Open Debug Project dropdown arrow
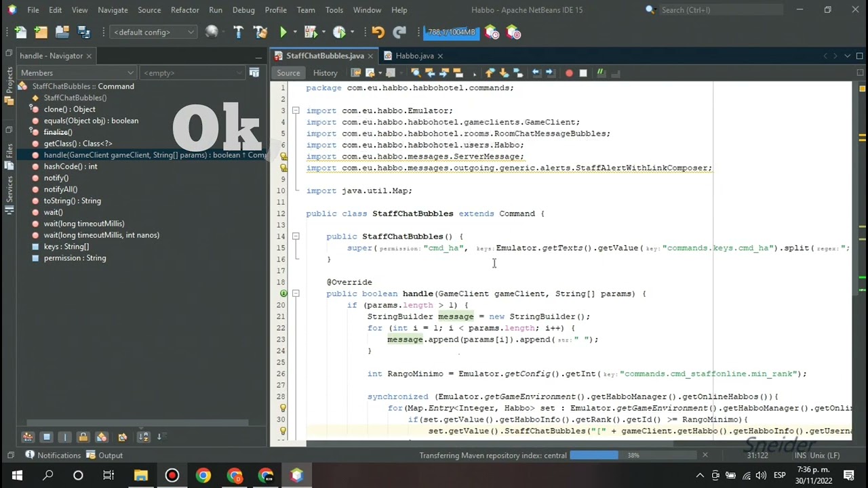The height and width of the screenshot is (488, 868). 323,32
